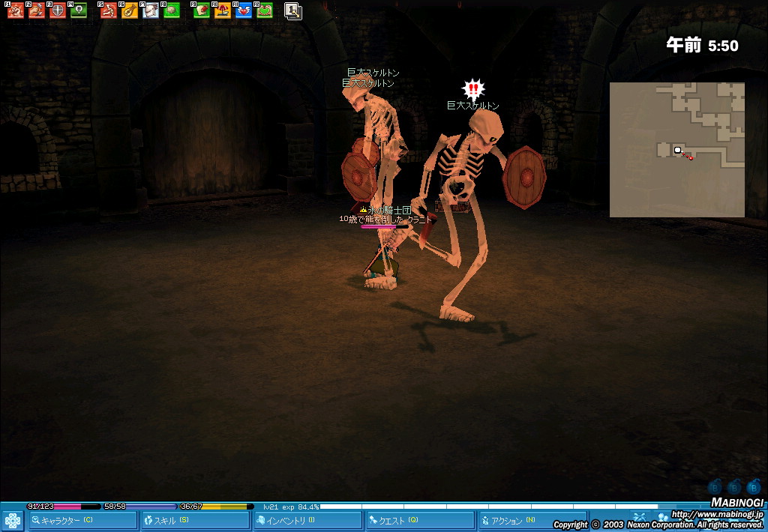Switch the hotkey bar set icon
The image size is (768, 532).
click(293, 11)
